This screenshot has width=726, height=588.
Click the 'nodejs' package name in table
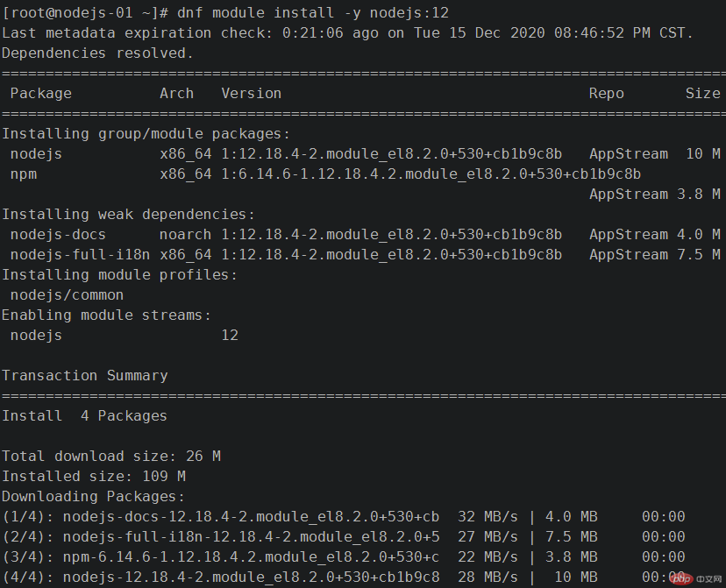(x=36, y=154)
